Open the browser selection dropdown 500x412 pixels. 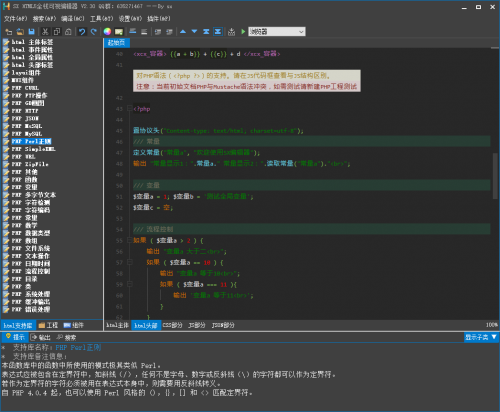click(x=277, y=32)
